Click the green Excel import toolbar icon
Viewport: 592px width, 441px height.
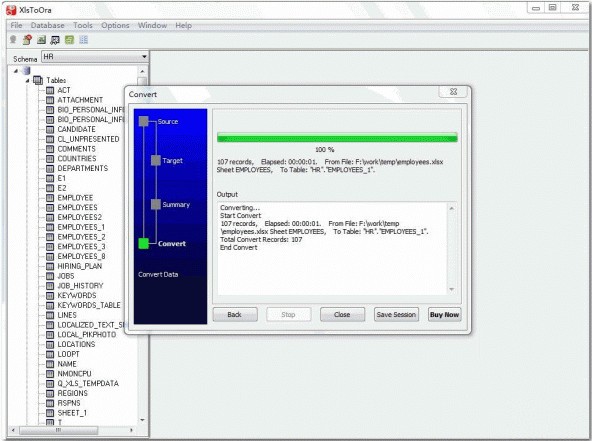point(41,40)
